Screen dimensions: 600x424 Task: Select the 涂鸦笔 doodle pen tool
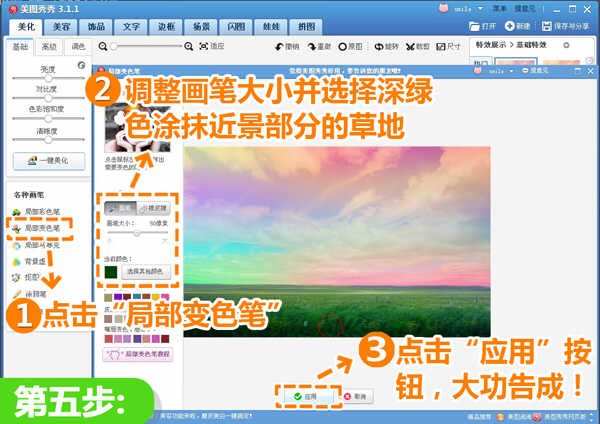point(30,294)
